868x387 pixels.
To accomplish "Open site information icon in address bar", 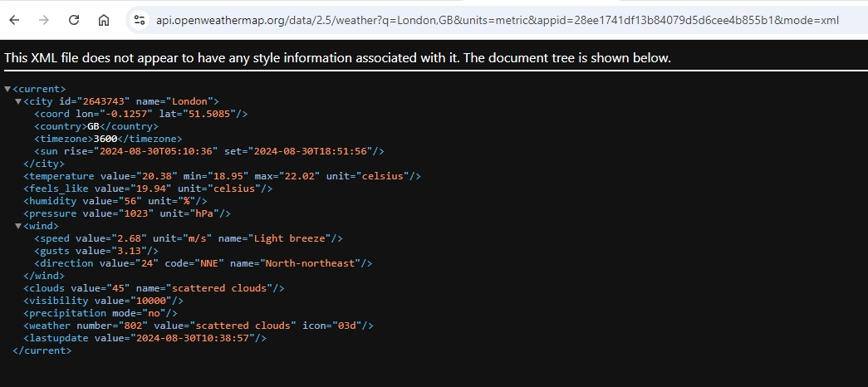I will click(140, 20).
